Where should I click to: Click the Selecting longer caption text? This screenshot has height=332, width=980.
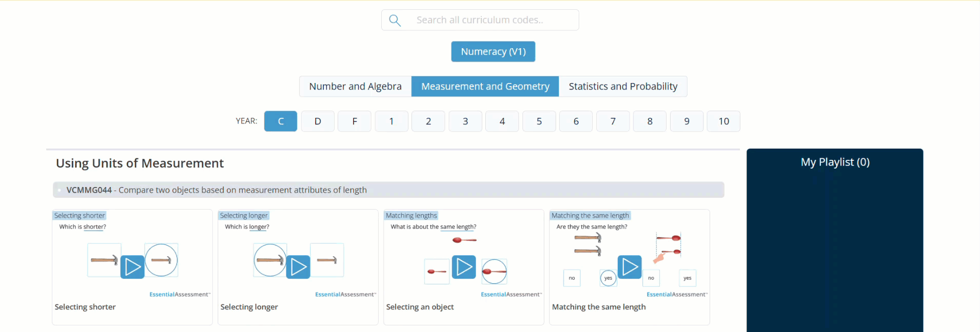click(x=249, y=307)
